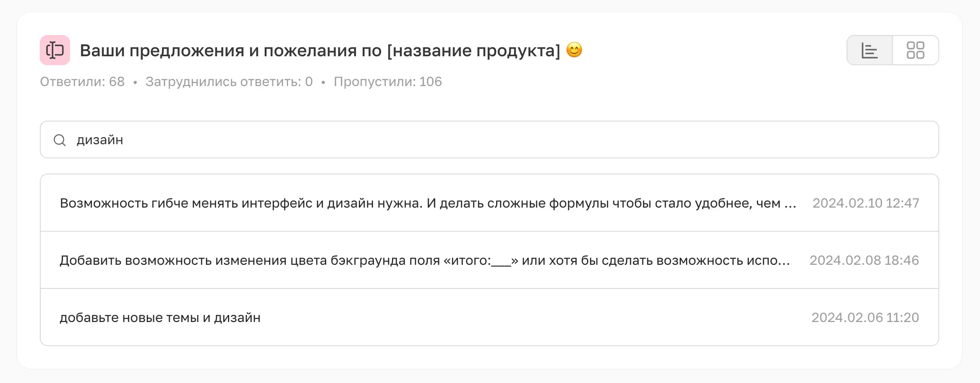Click the smiley emoji in the survey title
Screen dimensions: 980x383
[575, 50]
